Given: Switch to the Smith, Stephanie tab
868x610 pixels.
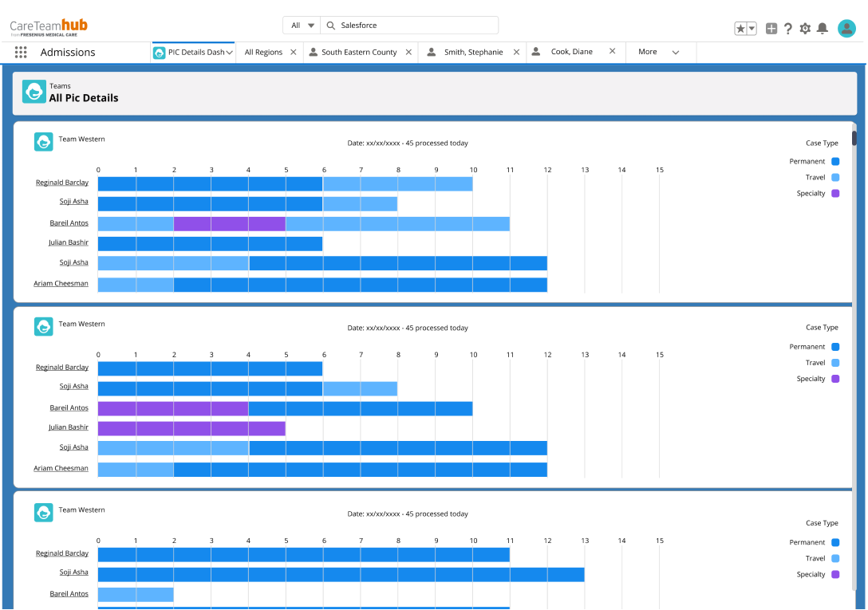Looking at the screenshot, I should [473, 53].
